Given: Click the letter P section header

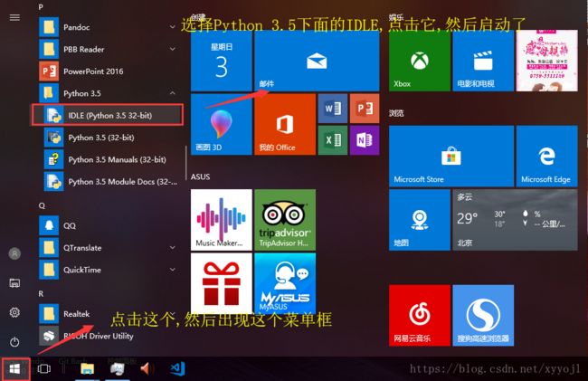Looking at the screenshot, I should pyautogui.click(x=41, y=7).
